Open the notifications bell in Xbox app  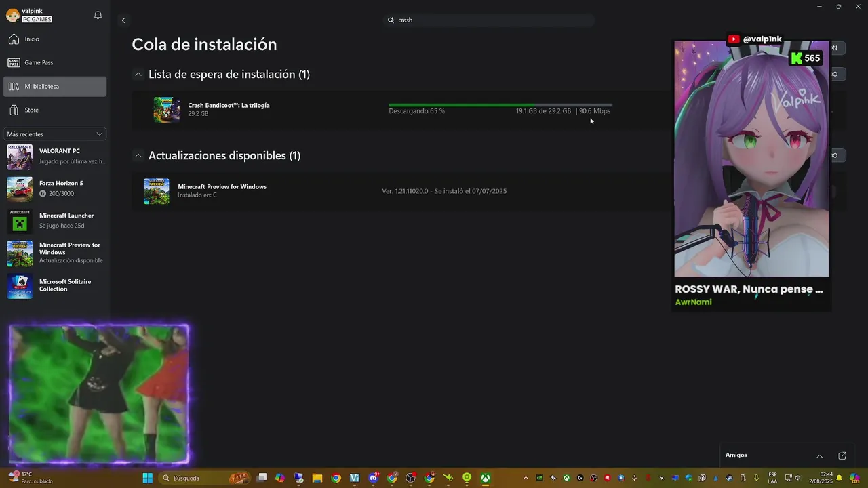(98, 15)
